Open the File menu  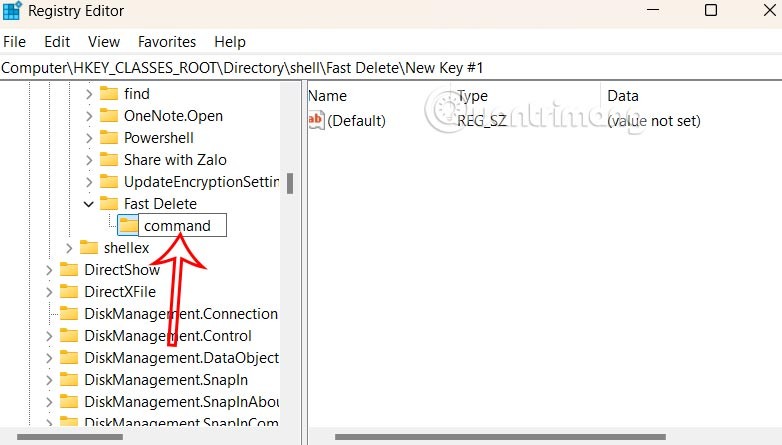(14, 42)
